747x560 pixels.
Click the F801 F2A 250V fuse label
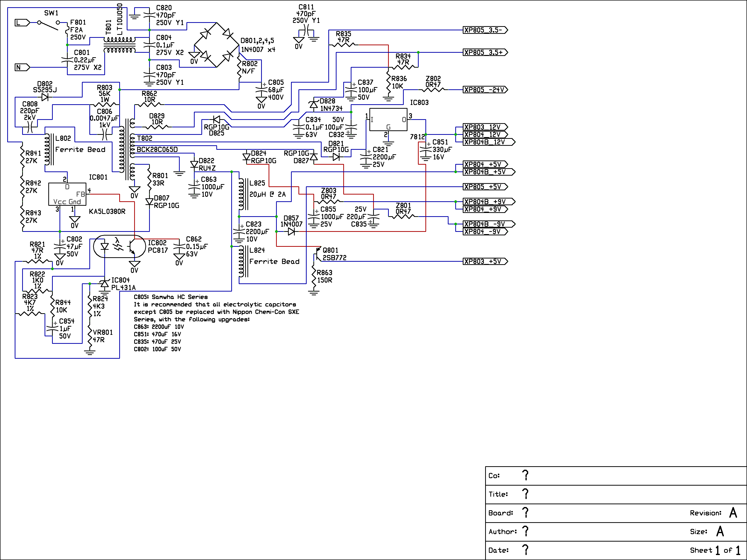[78, 30]
